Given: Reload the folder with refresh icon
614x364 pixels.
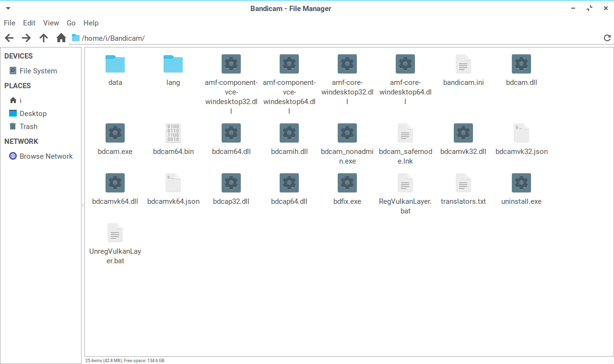Looking at the screenshot, I should [607, 38].
